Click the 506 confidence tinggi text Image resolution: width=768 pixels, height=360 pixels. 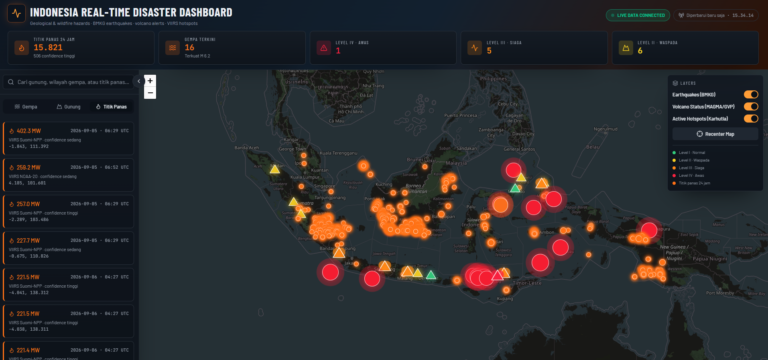(x=54, y=56)
